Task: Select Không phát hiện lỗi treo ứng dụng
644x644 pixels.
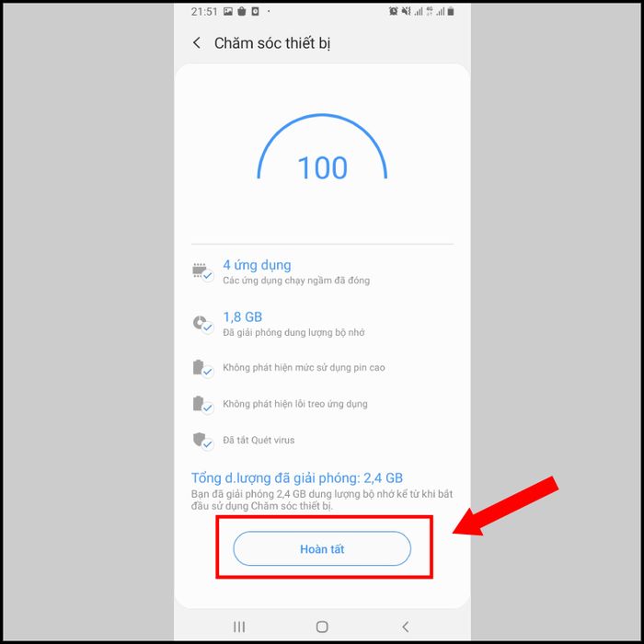Action: (295, 404)
